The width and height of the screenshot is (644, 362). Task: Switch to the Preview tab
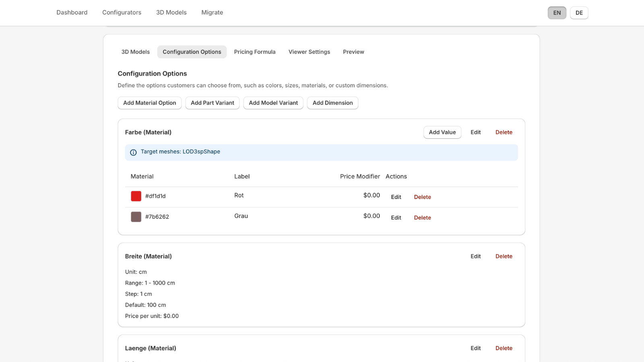point(353,52)
